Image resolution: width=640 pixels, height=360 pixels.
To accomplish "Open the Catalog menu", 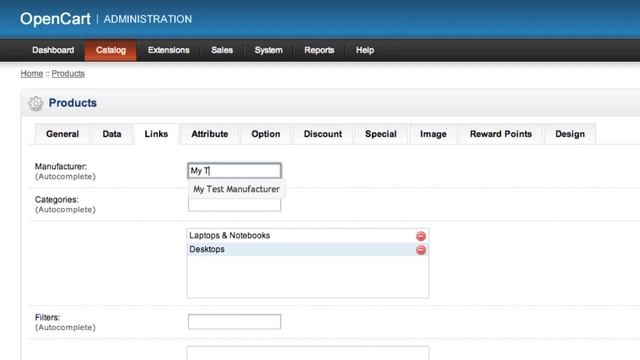I will click(111, 50).
